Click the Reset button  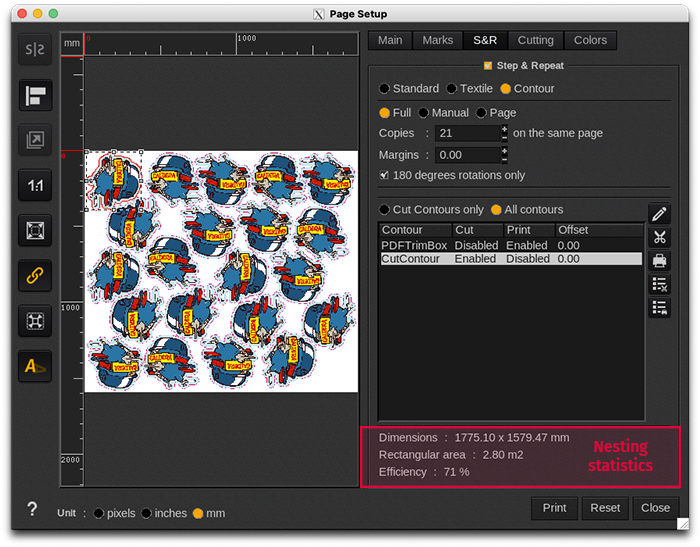click(x=605, y=508)
